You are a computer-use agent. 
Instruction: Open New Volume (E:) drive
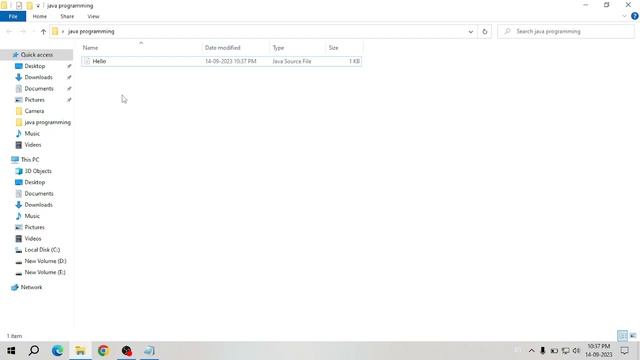point(44,272)
